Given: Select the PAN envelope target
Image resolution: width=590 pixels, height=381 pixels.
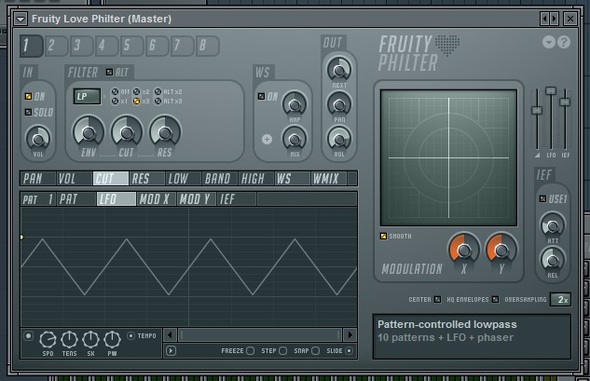Looking at the screenshot, I should [38, 178].
